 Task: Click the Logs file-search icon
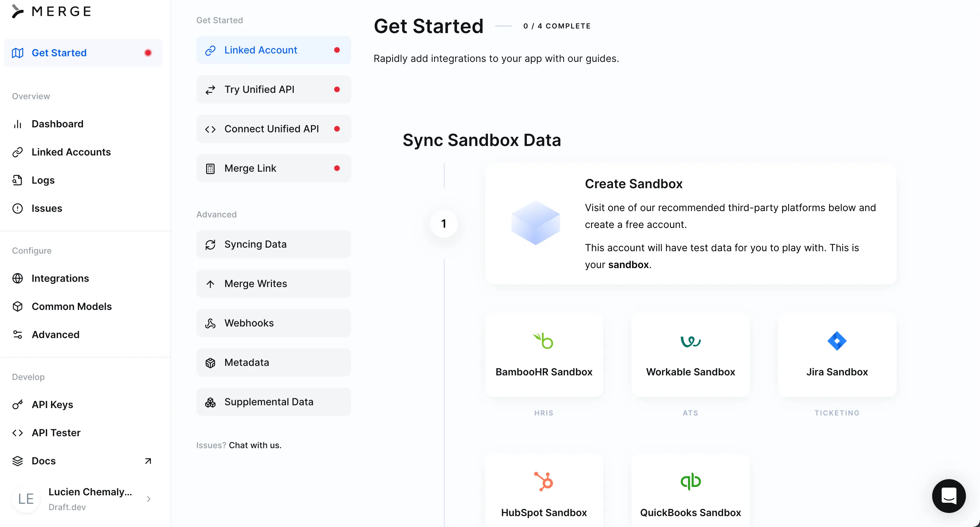coord(18,180)
